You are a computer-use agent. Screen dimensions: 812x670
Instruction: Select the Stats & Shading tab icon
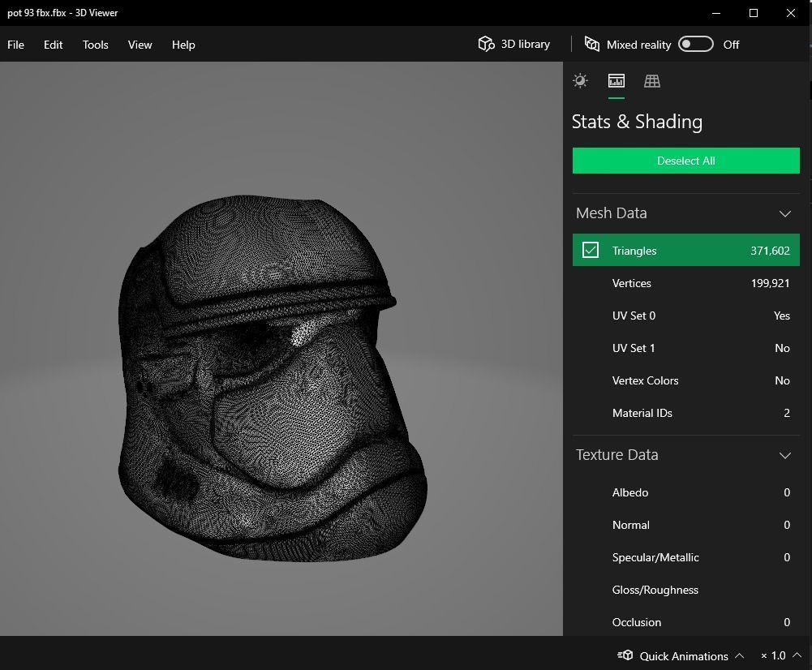617,81
